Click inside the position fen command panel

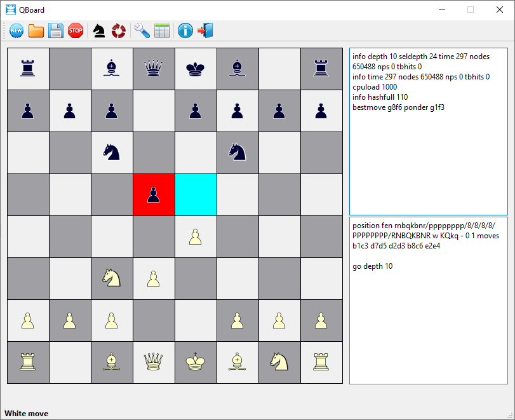click(428, 301)
